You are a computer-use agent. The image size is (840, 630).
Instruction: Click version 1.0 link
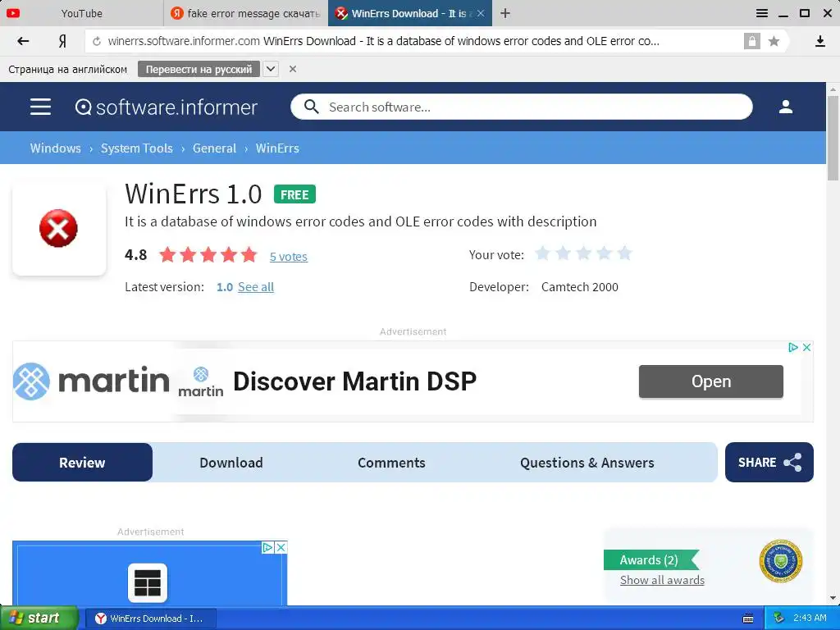pyautogui.click(x=225, y=287)
